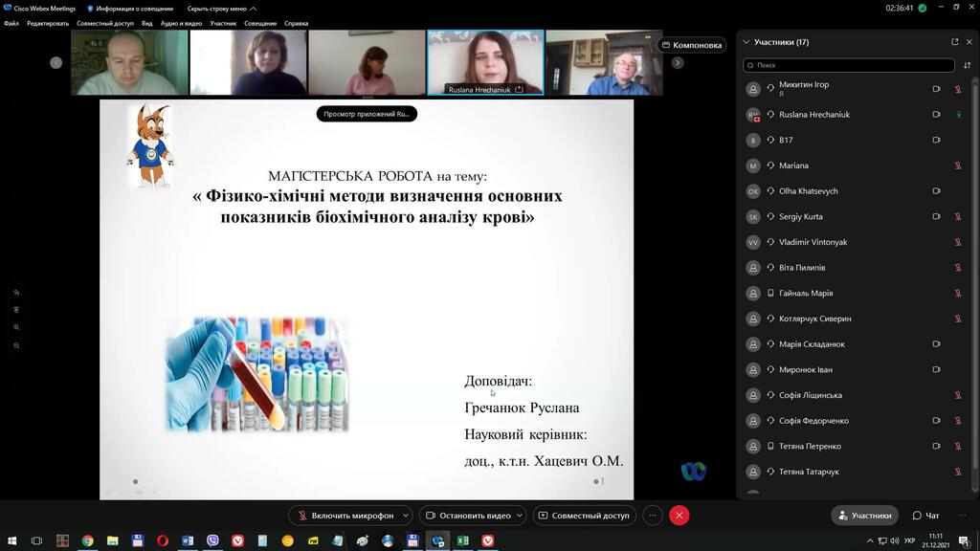
Task: Open the Совместный доступ menu
Action: click(105, 24)
